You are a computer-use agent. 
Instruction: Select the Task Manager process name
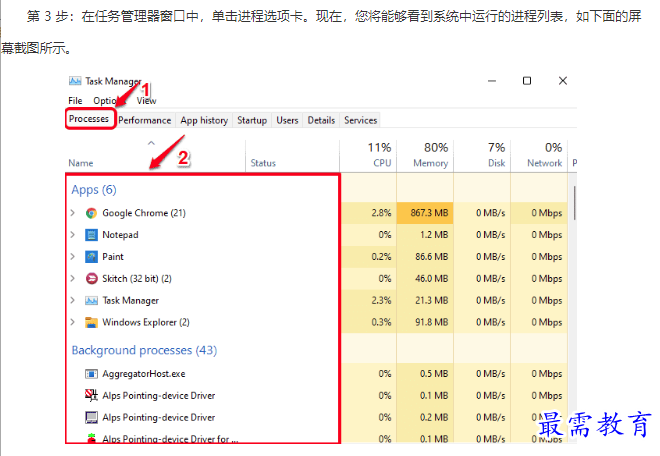point(131,301)
